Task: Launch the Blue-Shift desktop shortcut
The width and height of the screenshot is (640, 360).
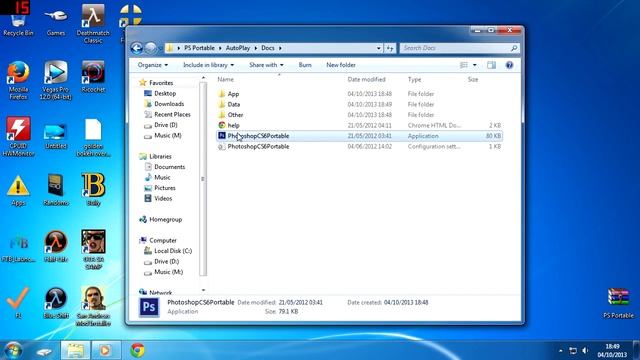Action: coord(56,303)
